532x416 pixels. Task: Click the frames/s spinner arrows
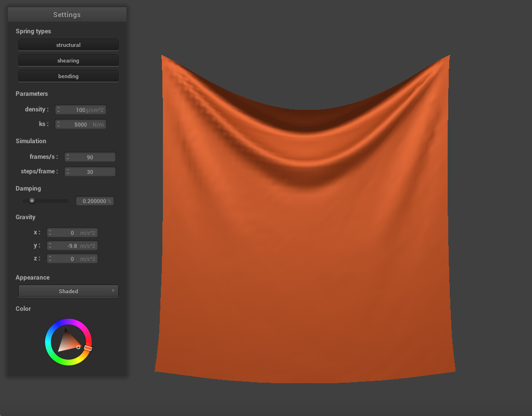click(x=68, y=157)
